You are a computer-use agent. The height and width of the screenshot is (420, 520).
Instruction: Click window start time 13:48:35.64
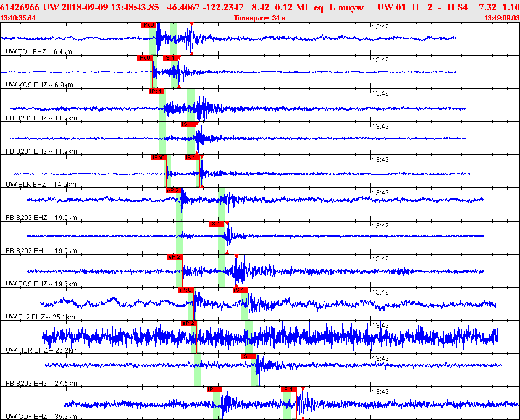click(x=18, y=18)
